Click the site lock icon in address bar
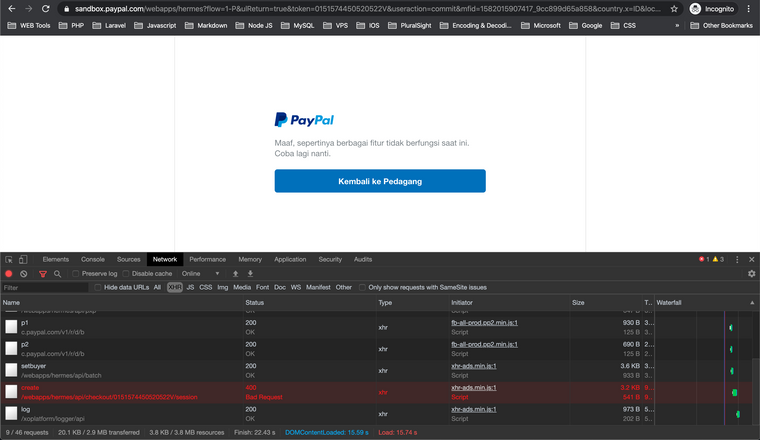 pos(67,9)
